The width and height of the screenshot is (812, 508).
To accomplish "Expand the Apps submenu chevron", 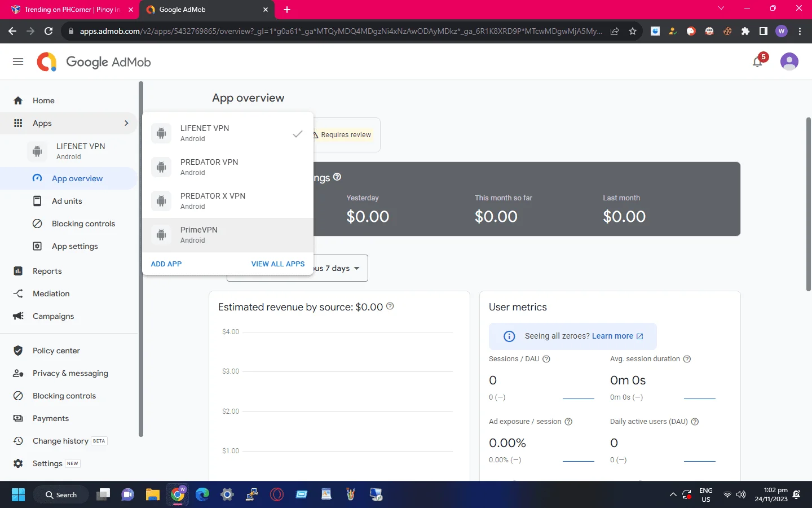I will pos(126,123).
